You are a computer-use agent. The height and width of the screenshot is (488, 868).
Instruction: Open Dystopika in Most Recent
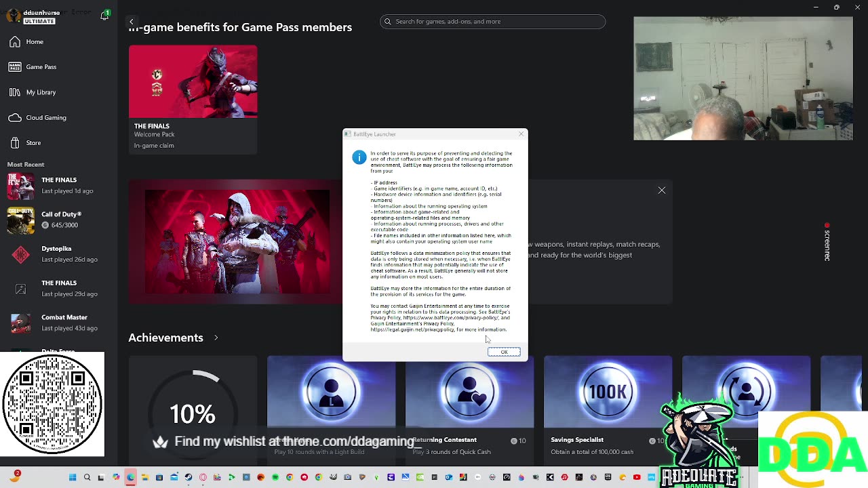pyautogui.click(x=59, y=254)
